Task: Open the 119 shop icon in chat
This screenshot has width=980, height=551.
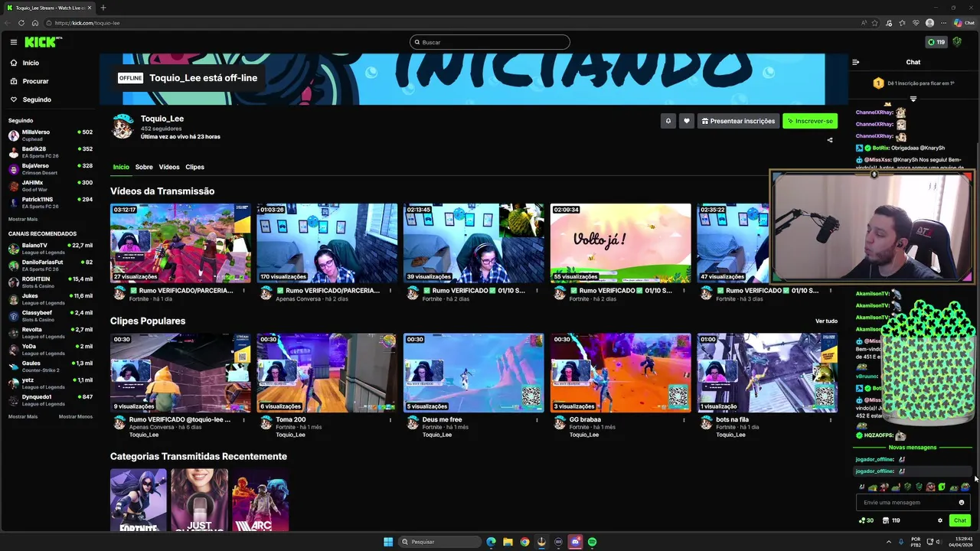Action: 891,520
